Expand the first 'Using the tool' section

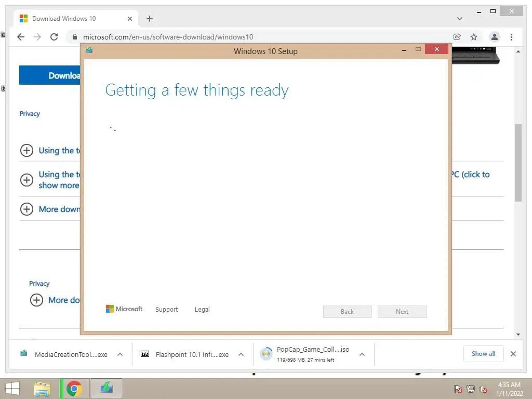tap(27, 150)
